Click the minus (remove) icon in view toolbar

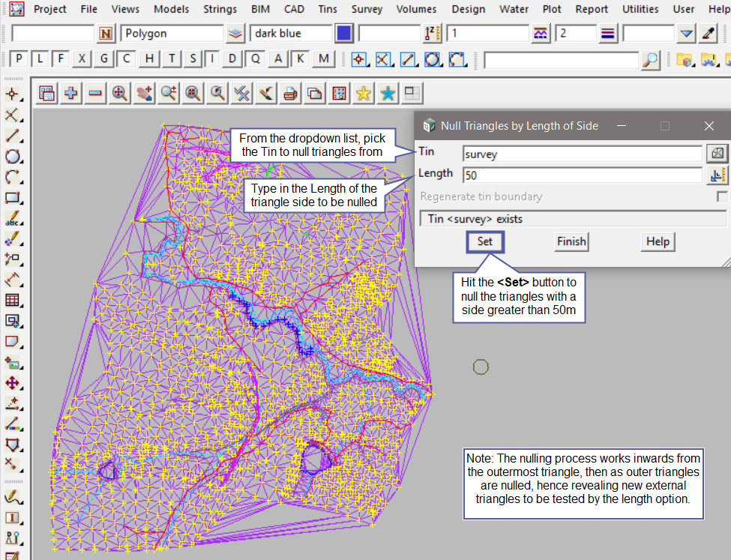(95, 93)
